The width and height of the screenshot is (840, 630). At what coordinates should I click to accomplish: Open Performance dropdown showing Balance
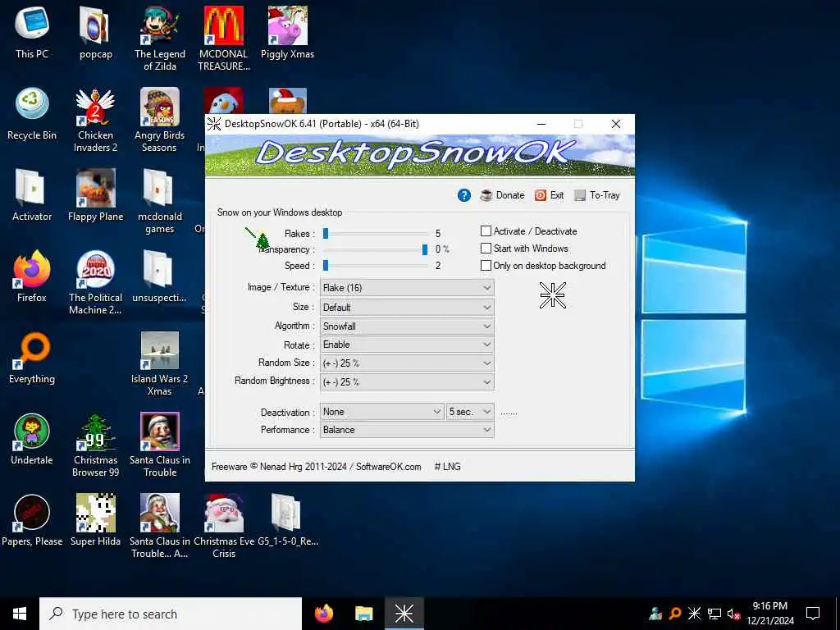(407, 430)
